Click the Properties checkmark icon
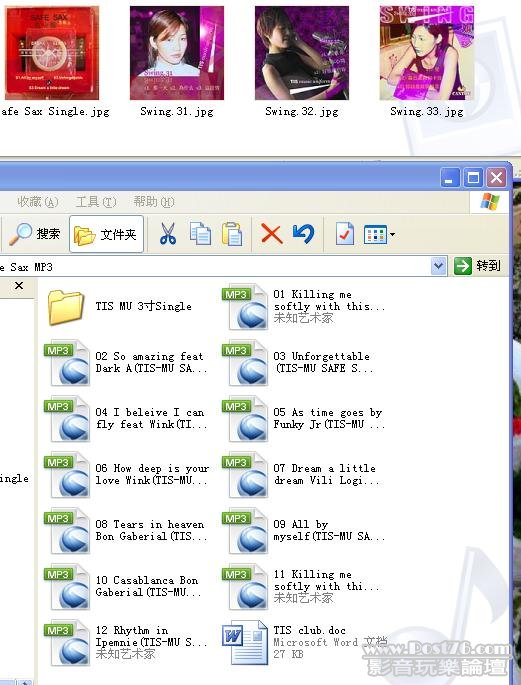The height and width of the screenshot is (685, 521). [345, 234]
